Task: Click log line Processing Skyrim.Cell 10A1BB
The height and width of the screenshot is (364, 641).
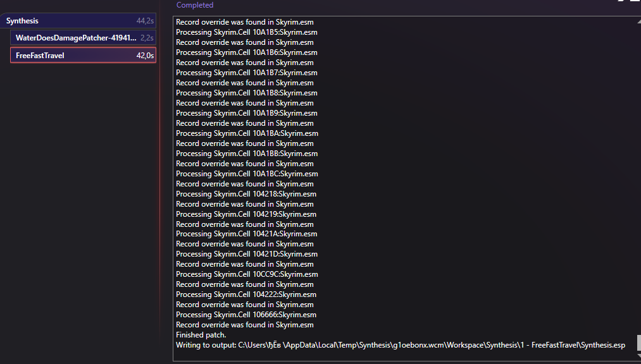Action: (x=247, y=154)
